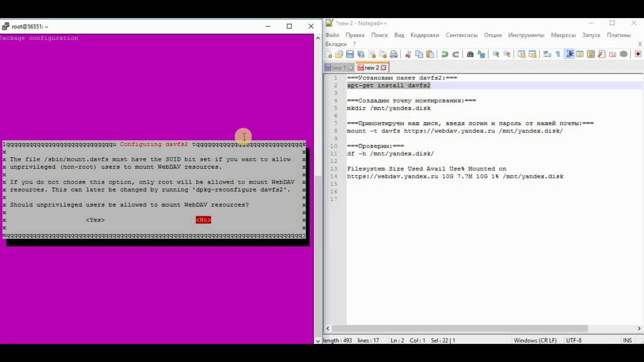Click the Open file toolbar icon
The height and width of the screenshot is (362, 644).
[339, 54]
